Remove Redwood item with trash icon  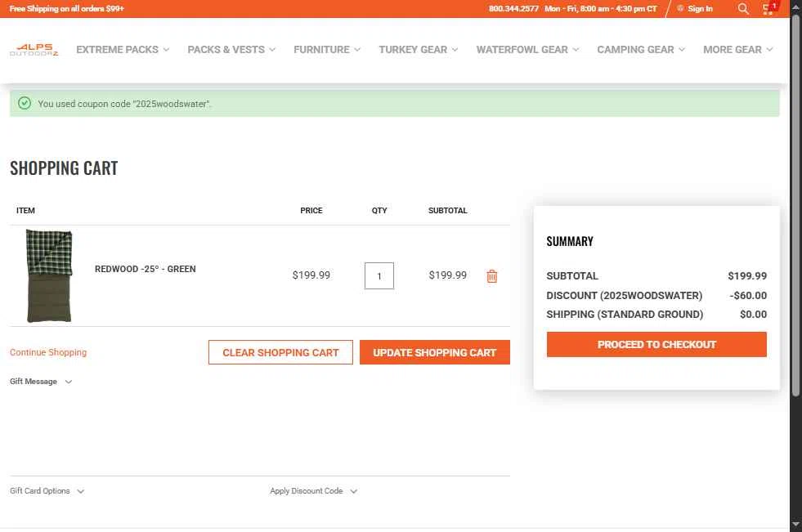pos(491,276)
